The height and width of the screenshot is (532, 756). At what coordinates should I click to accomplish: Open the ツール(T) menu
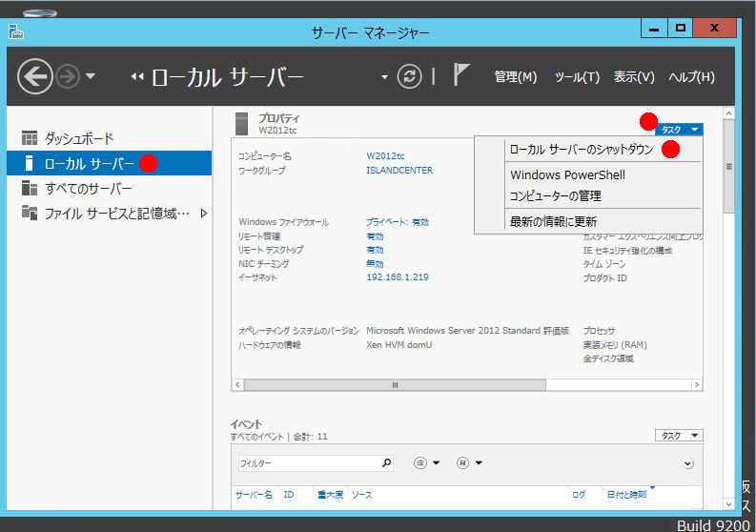tap(577, 76)
